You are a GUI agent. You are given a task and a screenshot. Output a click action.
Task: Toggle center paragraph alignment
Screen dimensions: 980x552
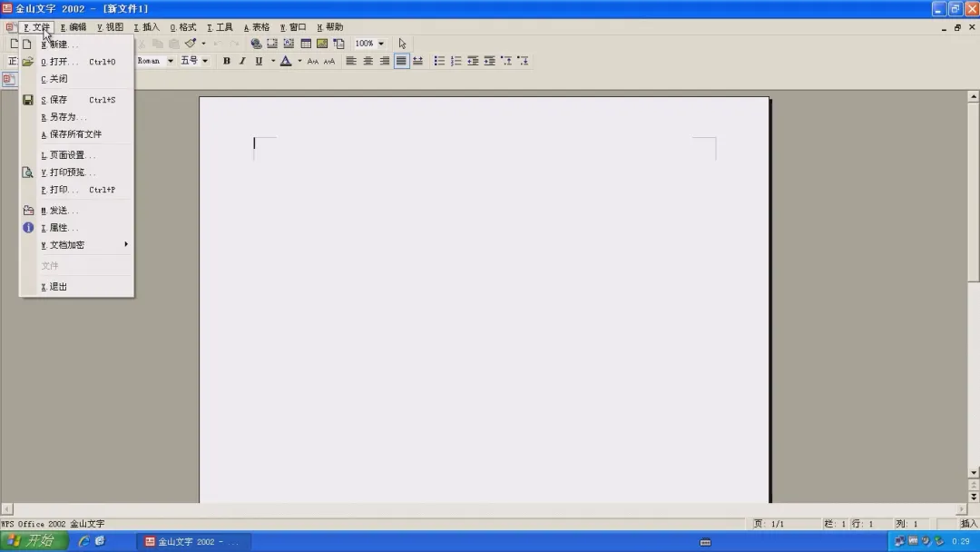tap(368, 61)
